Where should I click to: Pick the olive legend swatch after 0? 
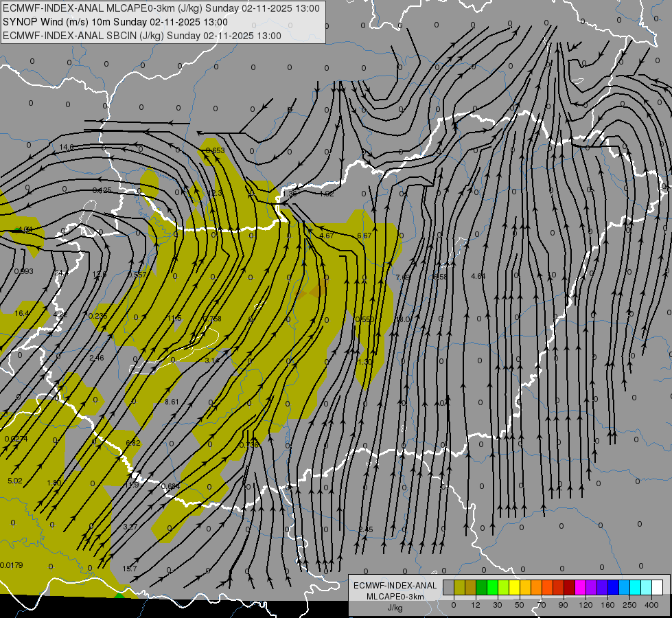point(459,588)
